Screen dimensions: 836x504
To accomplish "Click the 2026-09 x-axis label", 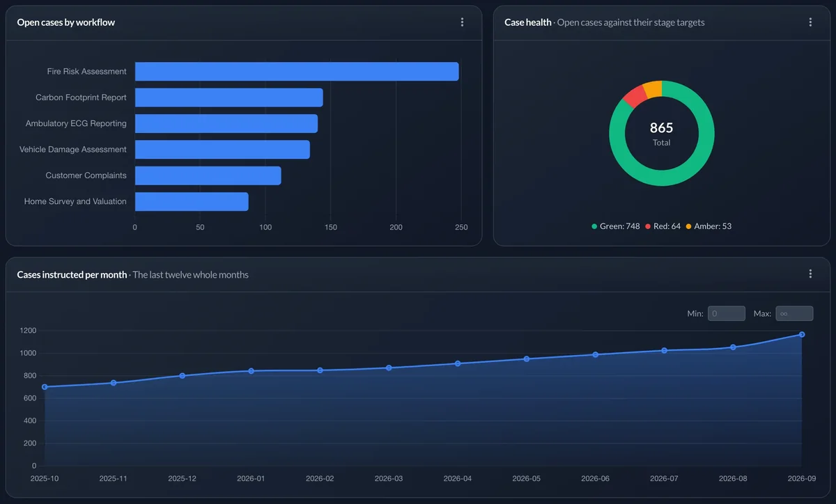I will [802, 478].
